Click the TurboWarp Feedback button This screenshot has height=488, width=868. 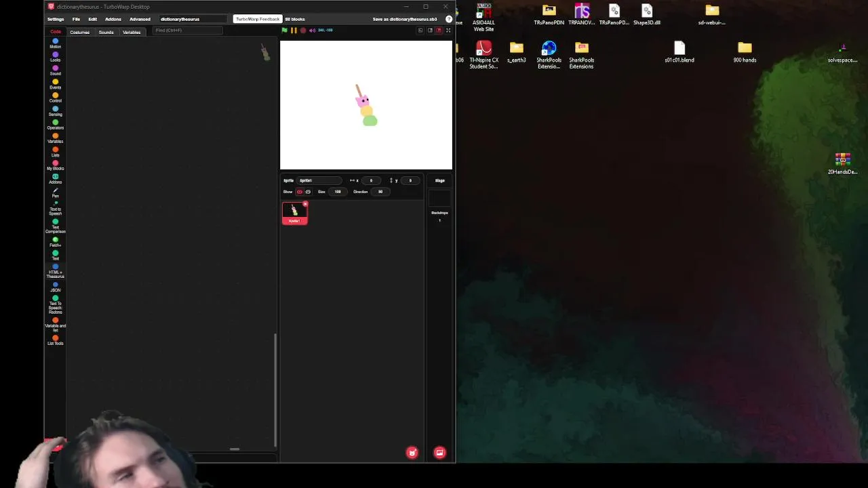pos(257,19)
